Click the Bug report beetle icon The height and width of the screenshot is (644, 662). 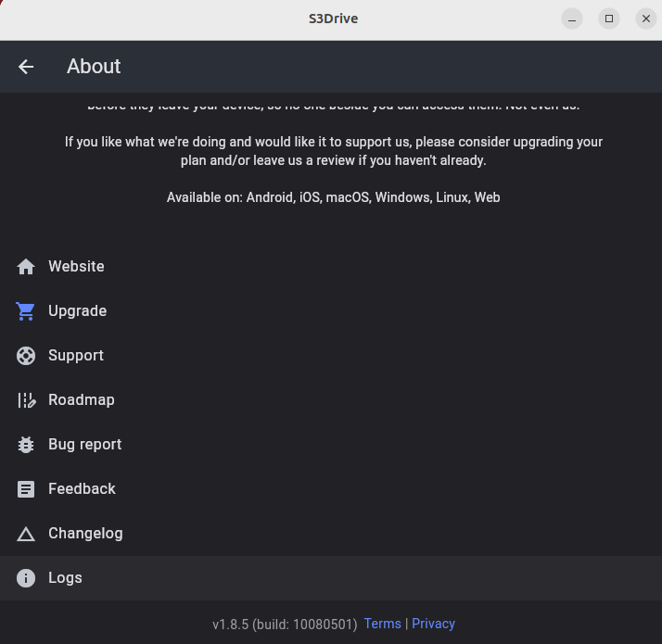tap(26, 445)
